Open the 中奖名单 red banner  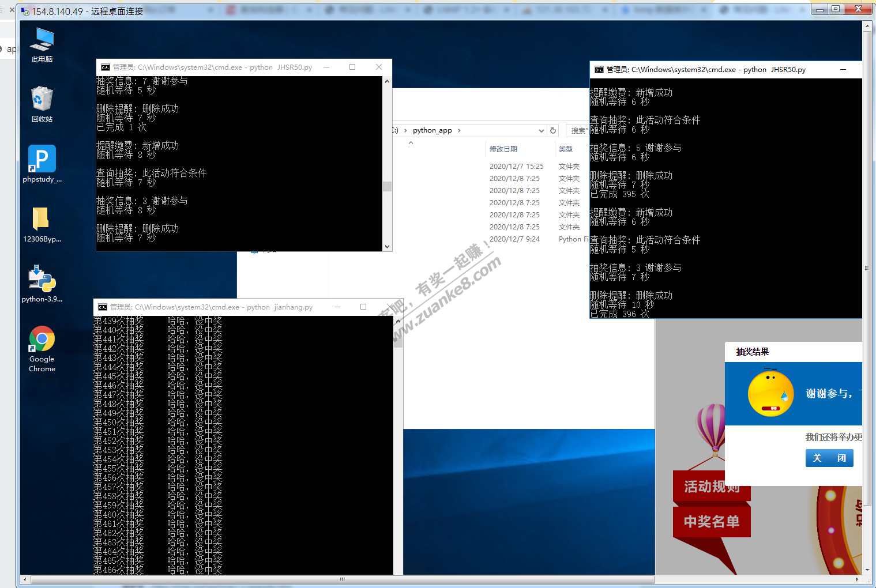(712, 522)
